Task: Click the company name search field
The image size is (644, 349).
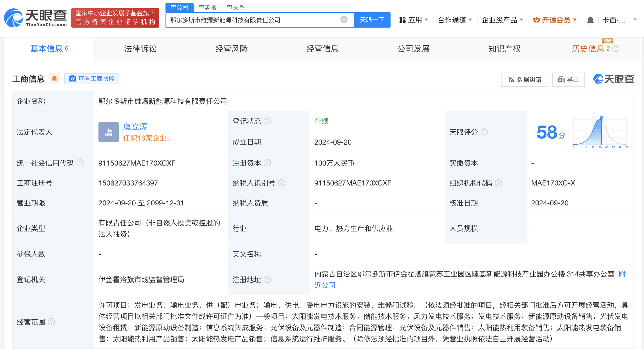Action: [x=253, y=20]
